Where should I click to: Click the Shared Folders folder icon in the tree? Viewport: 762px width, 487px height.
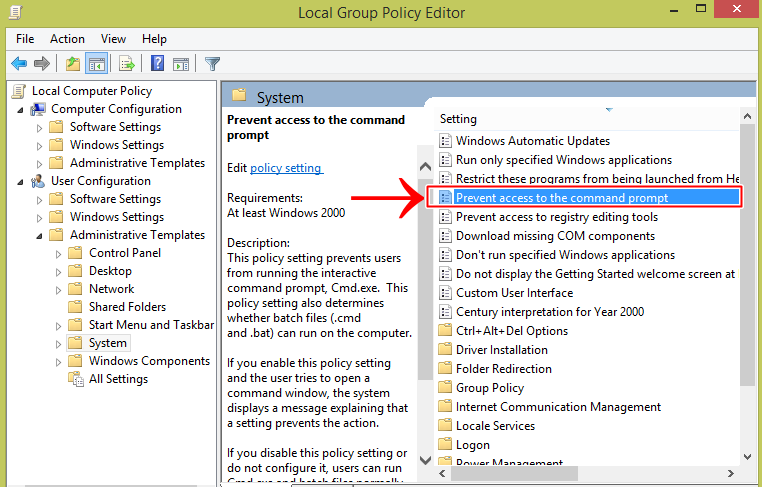point(75,307)
